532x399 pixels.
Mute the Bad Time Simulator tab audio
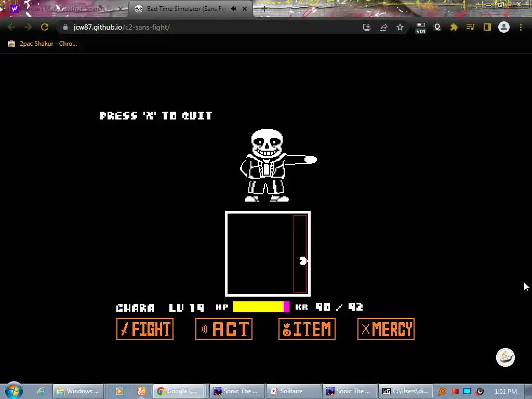click(234, 9)
